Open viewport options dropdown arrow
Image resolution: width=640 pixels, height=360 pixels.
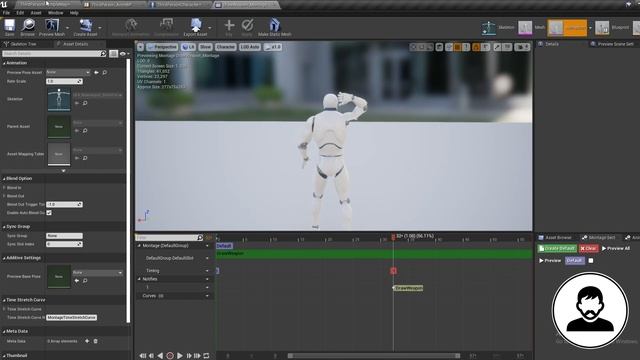(140, 47)
